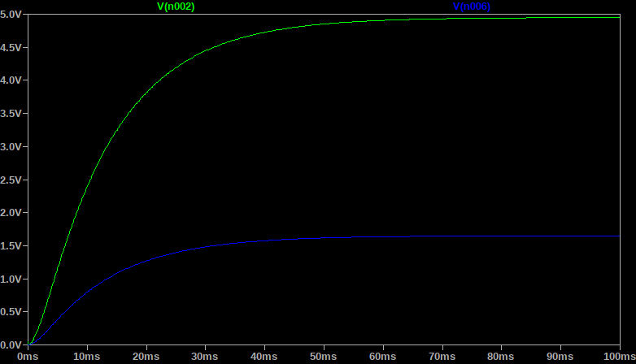This screenshot has width=636, height=364.
Task: Click the 50ms time axis label
Action: (x=323, y=357)
